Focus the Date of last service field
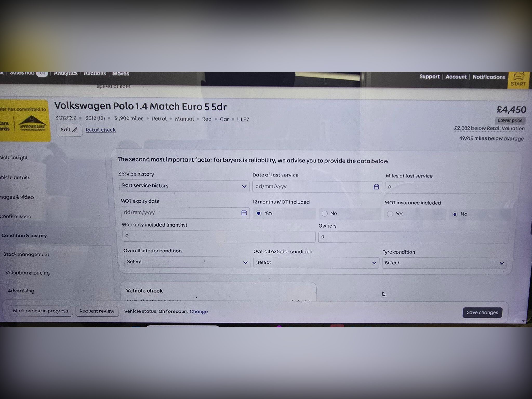Screen dimensions: 532x399 [317, 187]
